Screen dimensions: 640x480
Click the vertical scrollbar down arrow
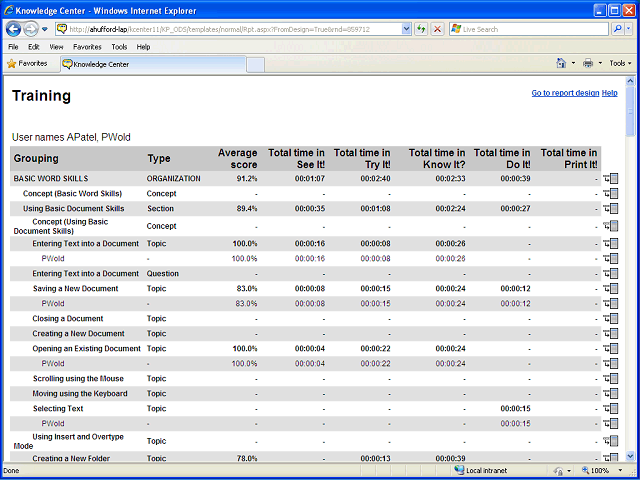630,456
